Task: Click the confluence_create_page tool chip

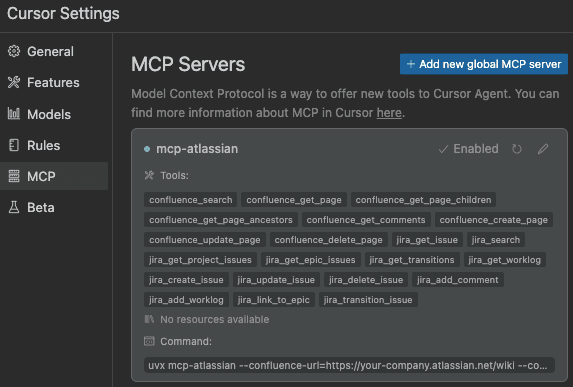Action: point(493,220)
